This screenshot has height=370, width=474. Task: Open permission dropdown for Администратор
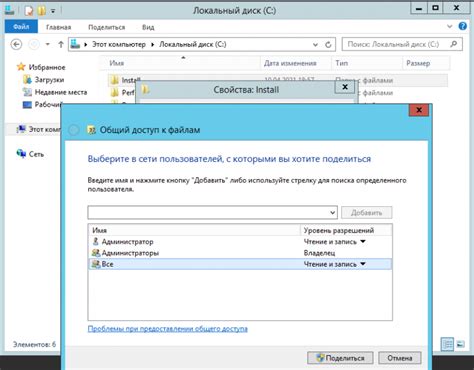point(363,241)
